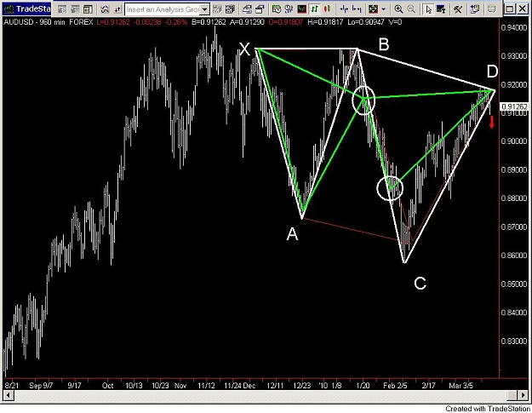Click the notes page toolbar icon
532x413 pixels.
pyautogui.click(x=475, y=9)
